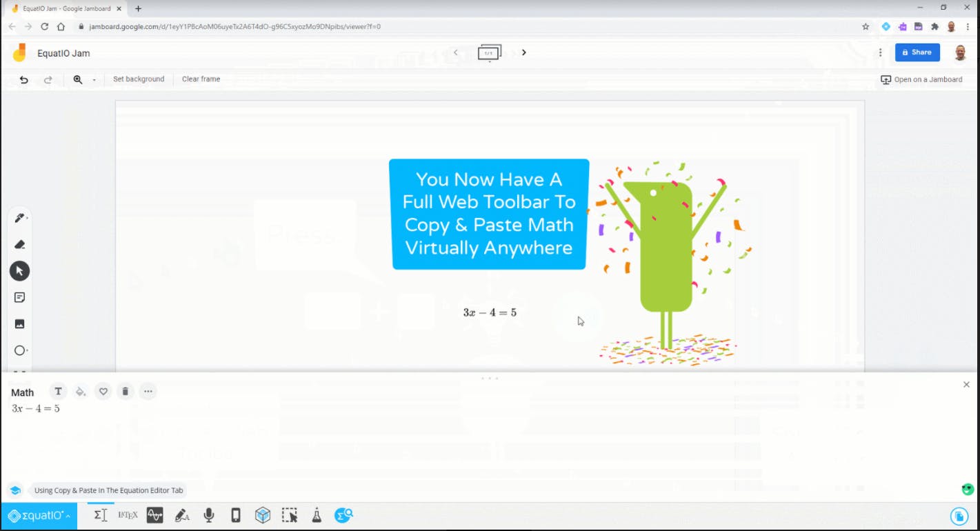
Task: Select the Equation Editor in EquatIO toolbar
Action: [101, 514]
